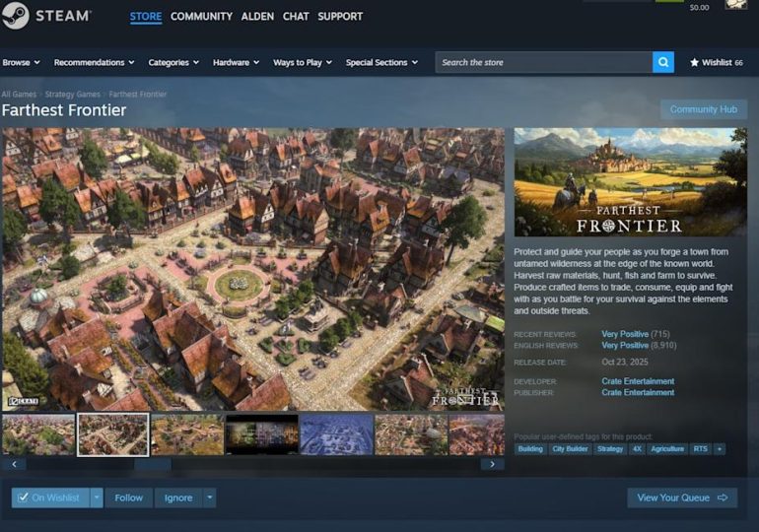Open the Ignore options dropdown arrow
759x532 pixels.
(x=210, y=498)
